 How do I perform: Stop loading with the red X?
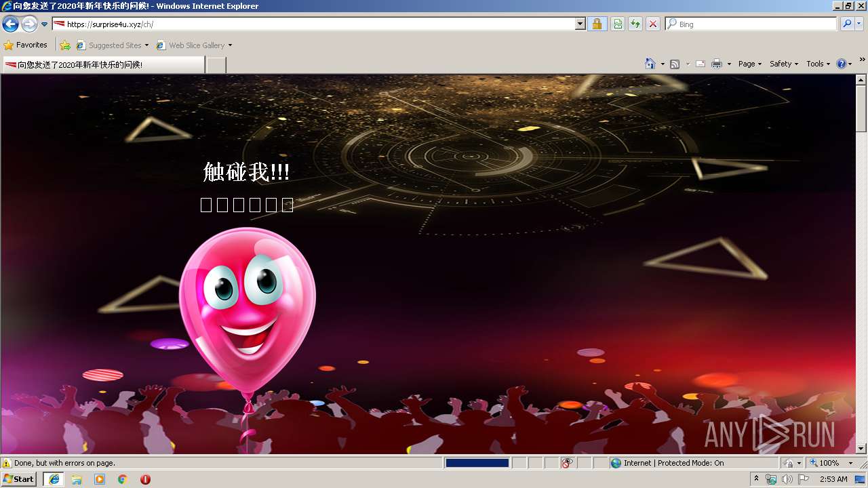click(x=653, y=24)
